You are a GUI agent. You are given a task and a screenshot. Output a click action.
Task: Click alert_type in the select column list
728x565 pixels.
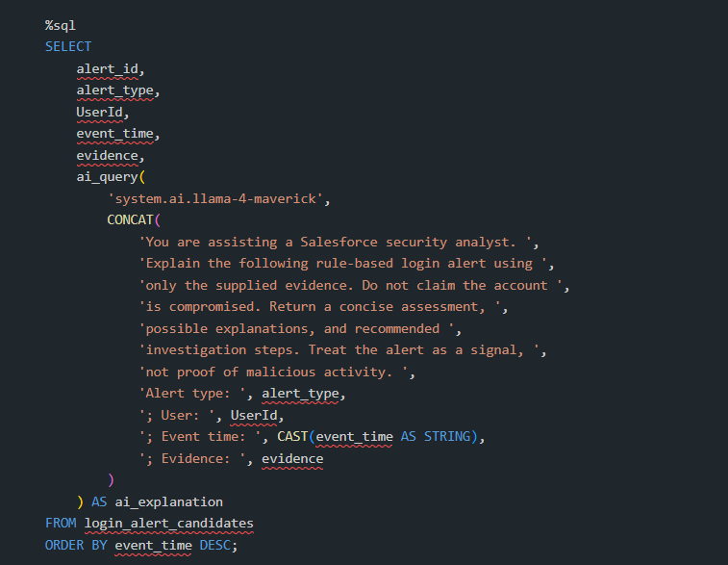[x=114, y=90]
